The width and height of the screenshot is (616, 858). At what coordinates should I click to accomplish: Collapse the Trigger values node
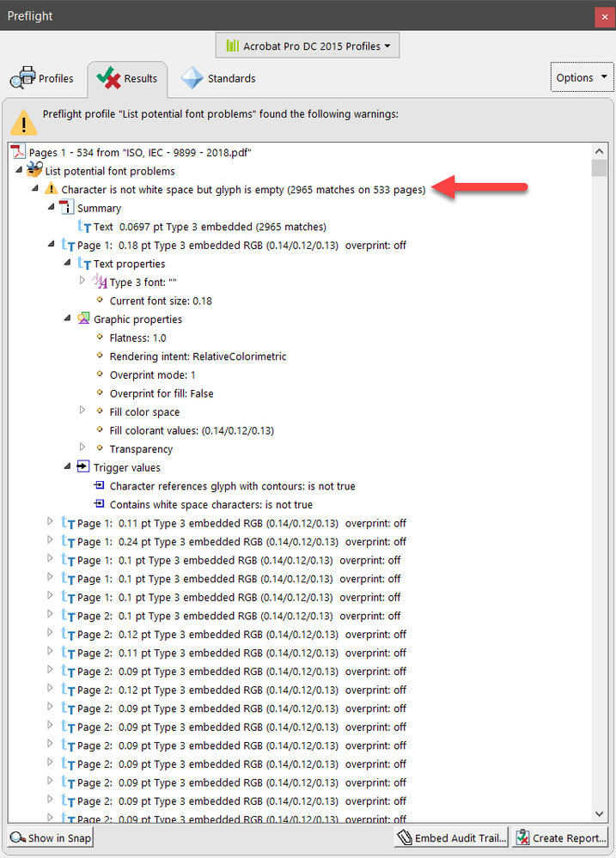(67, 466)
